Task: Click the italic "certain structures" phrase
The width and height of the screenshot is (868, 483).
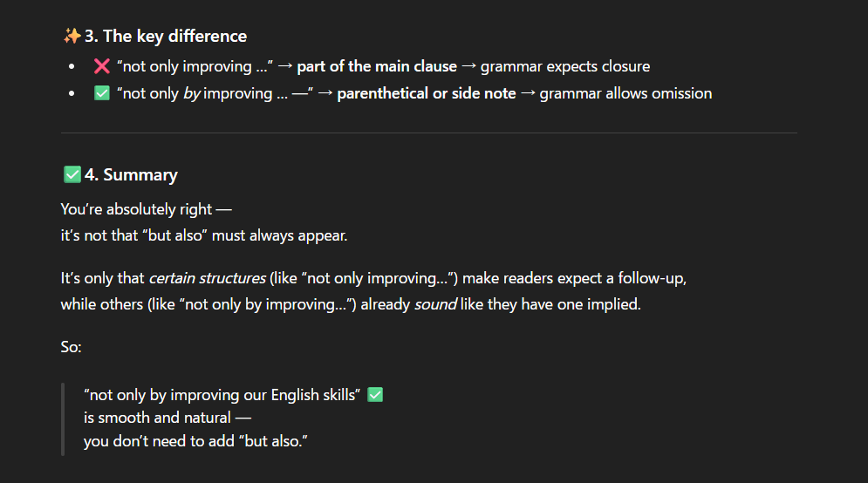Action: pos(207,279)
